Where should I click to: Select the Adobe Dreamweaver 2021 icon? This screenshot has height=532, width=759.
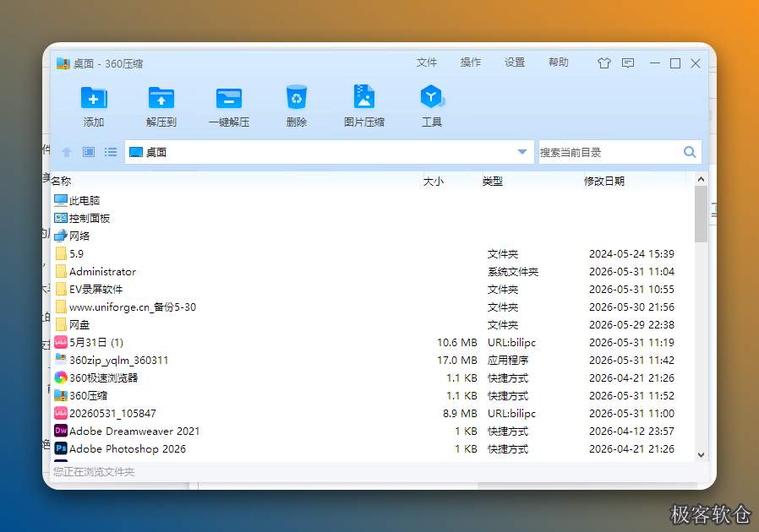[61, 431]
